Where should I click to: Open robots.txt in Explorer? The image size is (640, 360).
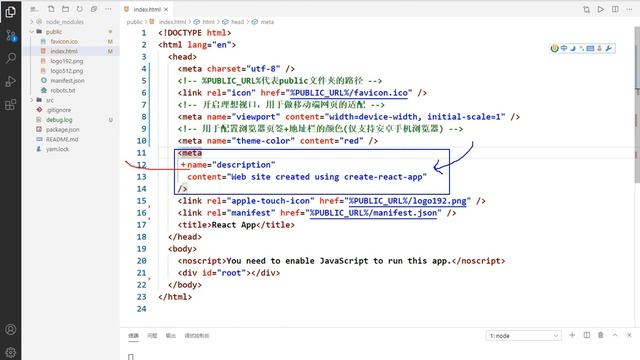click(x=63, y=90)
